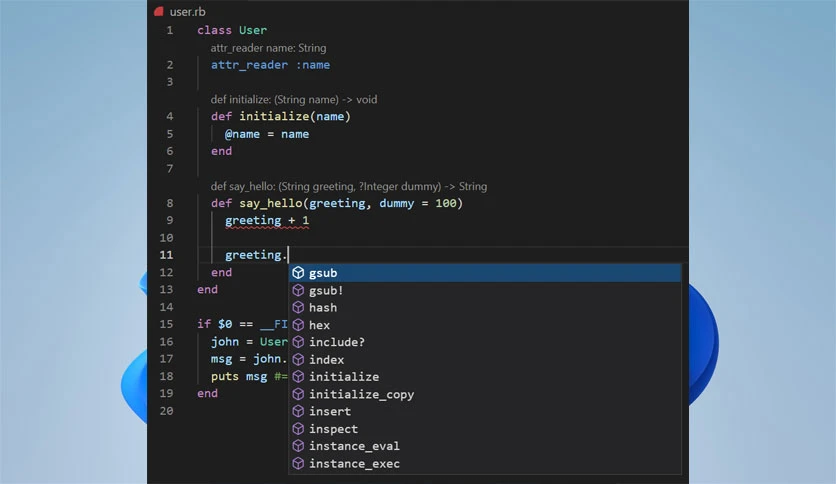Click the cube icon beside instance_eval
836x484 pixels.
299,446
